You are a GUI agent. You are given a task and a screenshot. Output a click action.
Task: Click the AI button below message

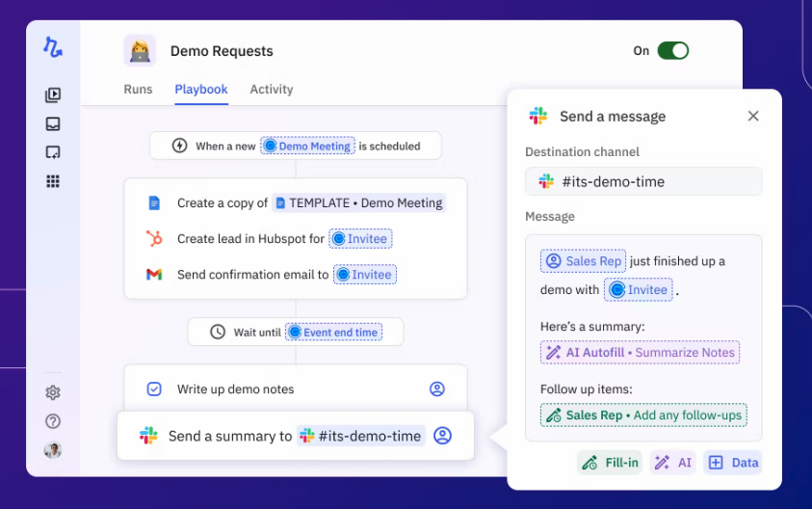(x=672, y=463)
